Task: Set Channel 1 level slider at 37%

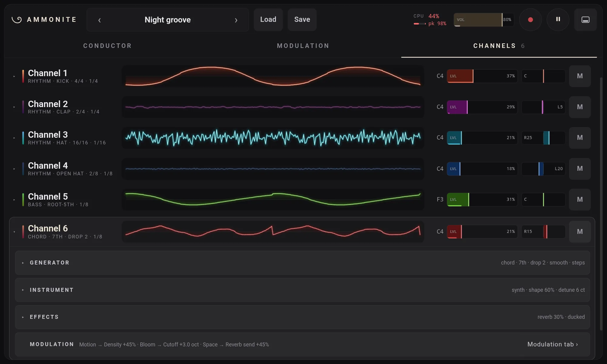Action: pyautogui.click(x=482, y=76)
